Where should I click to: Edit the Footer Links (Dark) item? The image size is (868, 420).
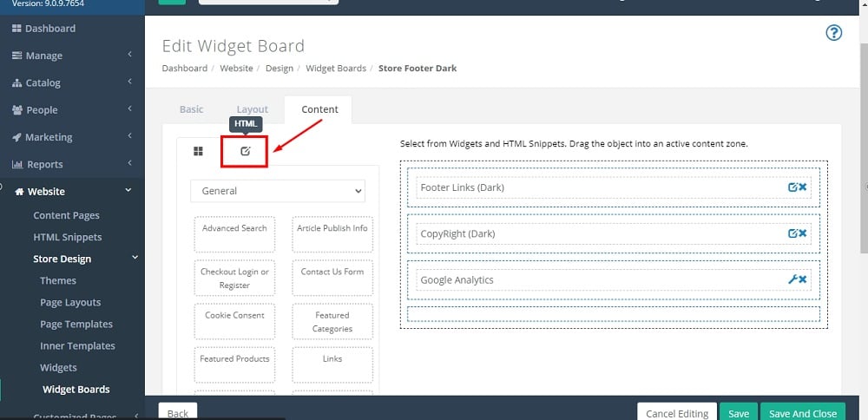pyautogui.click(x=792, y=187)
